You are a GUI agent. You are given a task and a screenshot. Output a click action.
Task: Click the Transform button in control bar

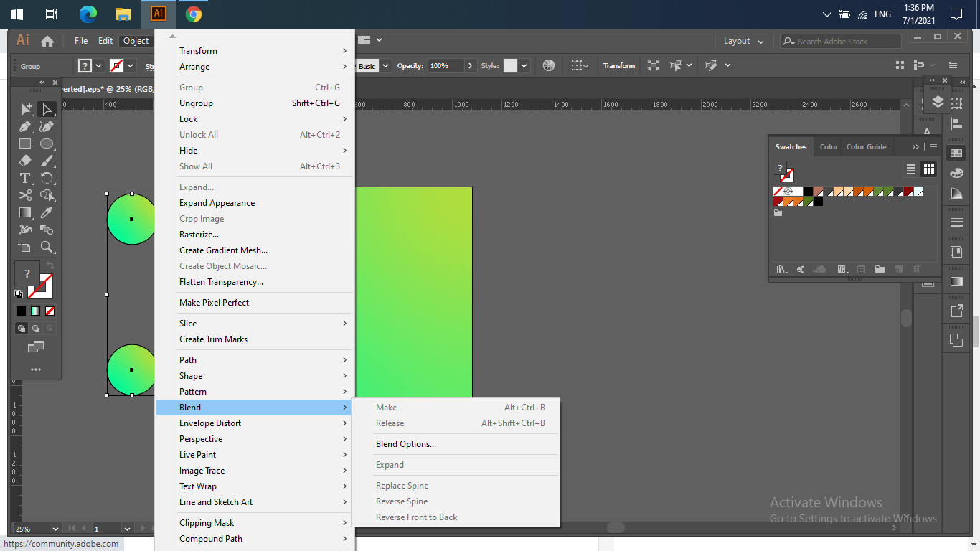point(618,65)
